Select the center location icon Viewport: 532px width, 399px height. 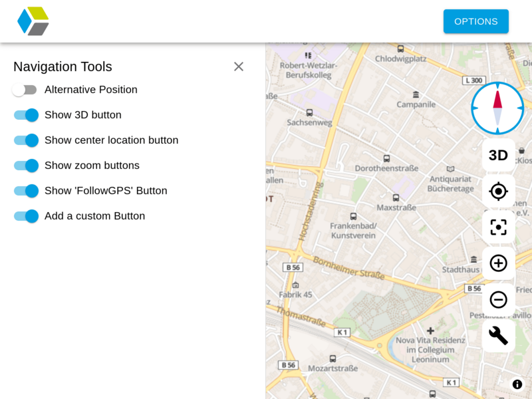tap(498, 191)
